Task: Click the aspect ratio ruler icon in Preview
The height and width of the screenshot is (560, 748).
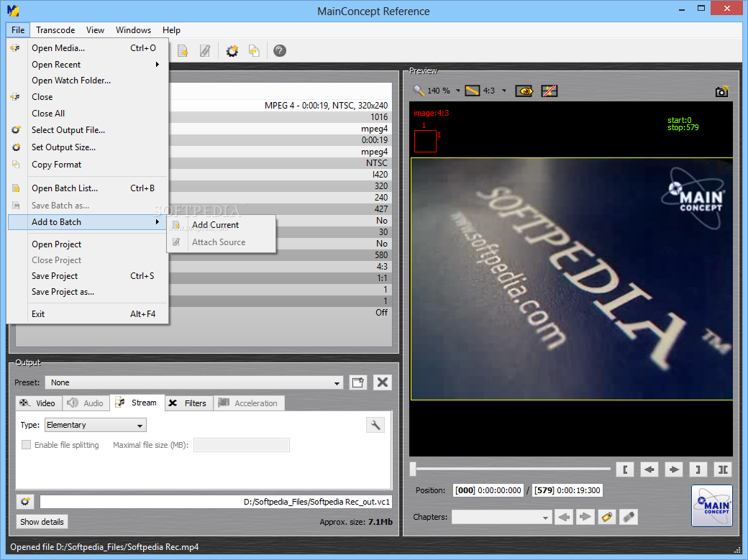Action: [473, 91]
